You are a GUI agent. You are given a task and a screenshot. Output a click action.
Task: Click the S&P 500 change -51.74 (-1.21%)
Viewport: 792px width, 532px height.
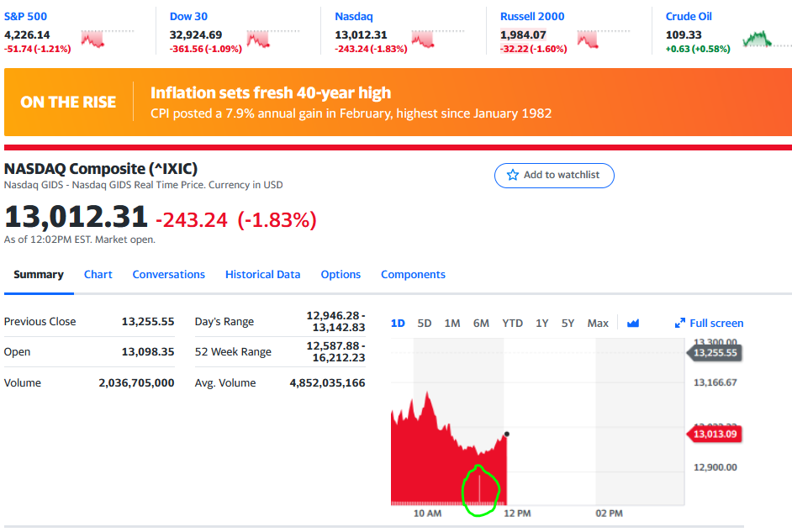37,49
